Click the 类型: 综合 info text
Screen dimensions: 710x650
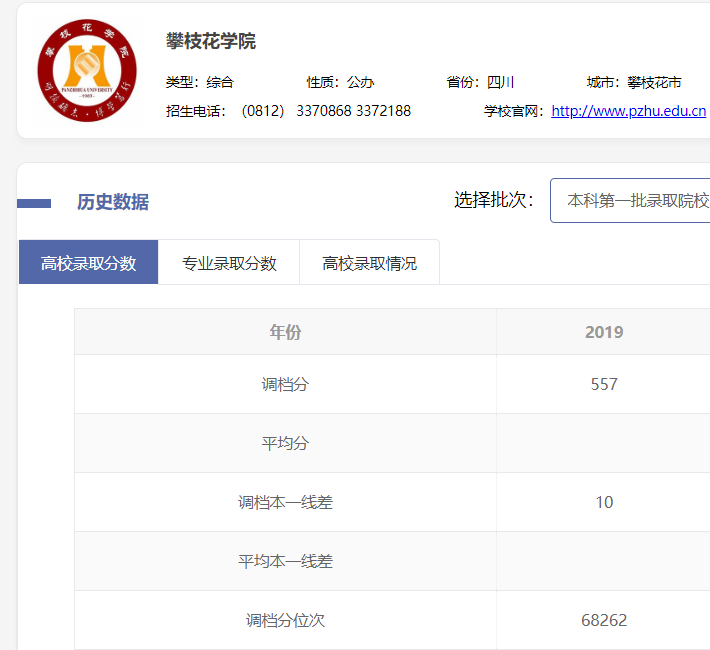coord(200,82)
